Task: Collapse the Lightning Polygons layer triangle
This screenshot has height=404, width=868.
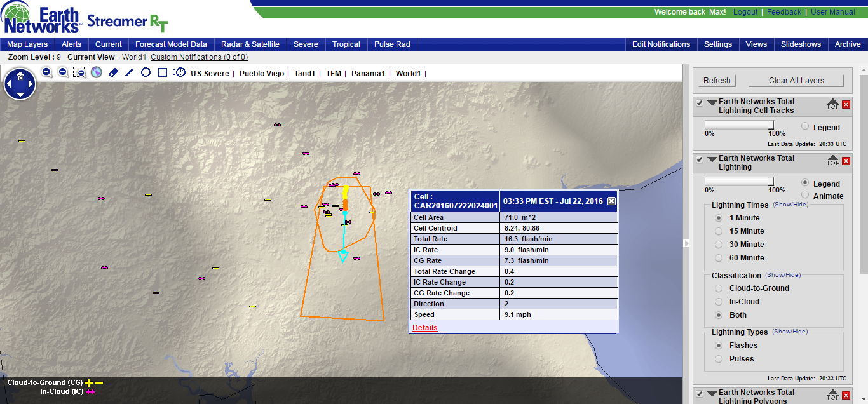Action: 712,393
